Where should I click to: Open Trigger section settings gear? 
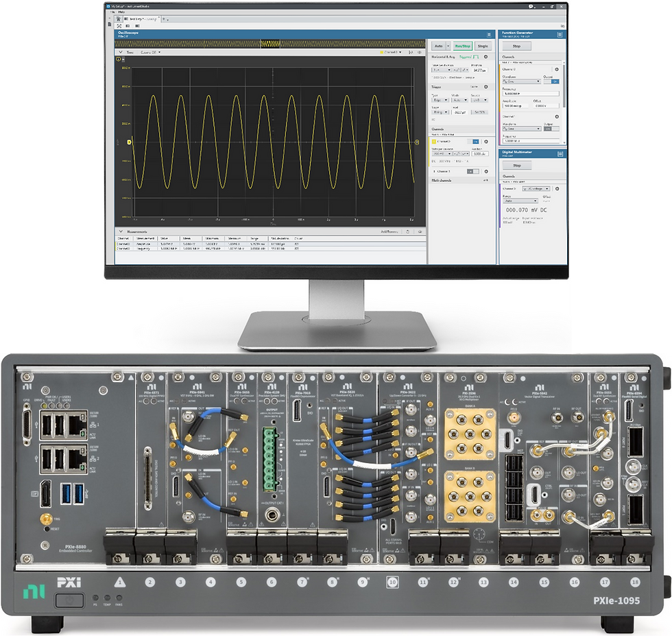[x=486, y=86]
